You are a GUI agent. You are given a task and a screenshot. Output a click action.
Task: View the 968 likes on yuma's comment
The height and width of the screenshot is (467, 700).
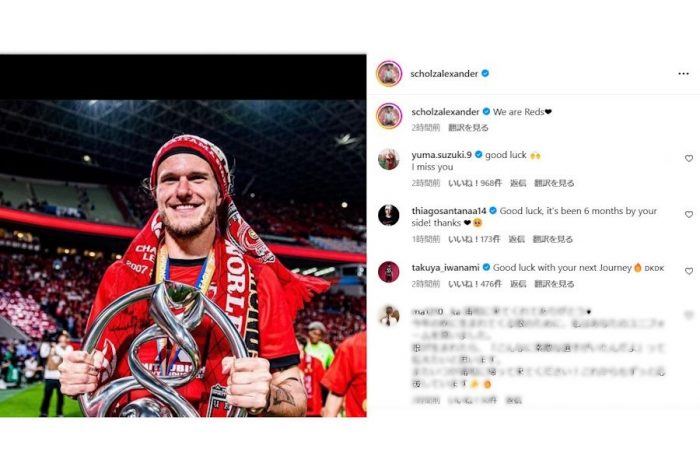pyautogui.click(x=475, y=183)
